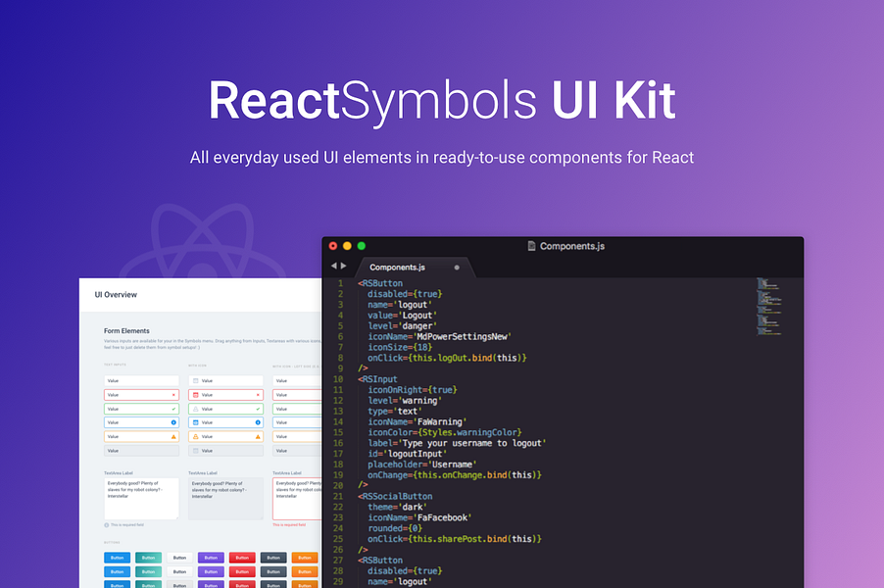Click the back navigation arrow in the editor
884x588 pixels.
click(334, 266)
